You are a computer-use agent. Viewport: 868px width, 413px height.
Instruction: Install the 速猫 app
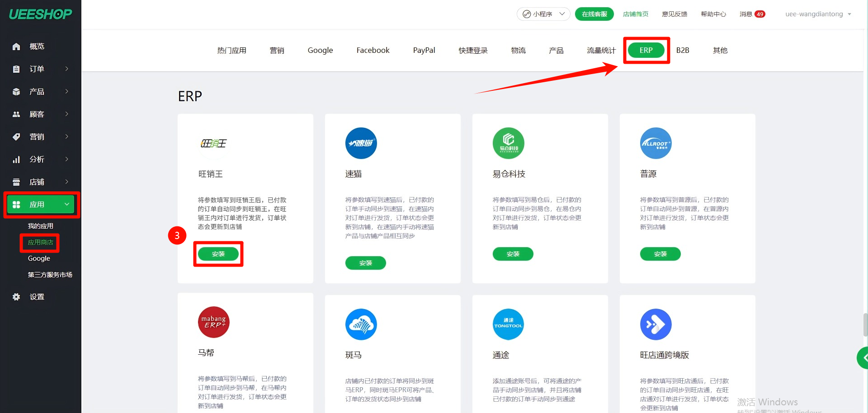[366, 263]
